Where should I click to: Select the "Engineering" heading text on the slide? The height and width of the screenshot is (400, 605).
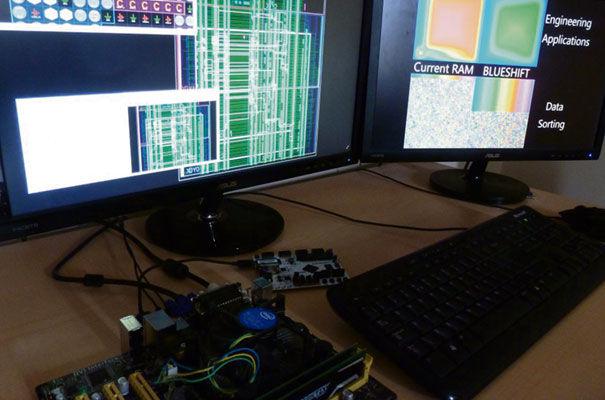point(568,20)
